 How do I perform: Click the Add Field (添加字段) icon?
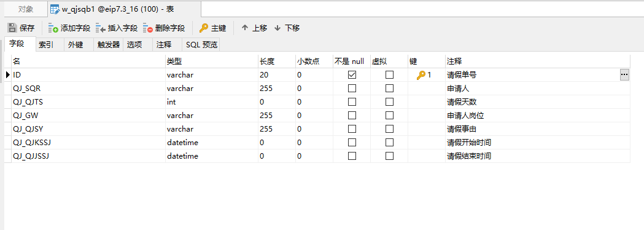click(53, 28)
